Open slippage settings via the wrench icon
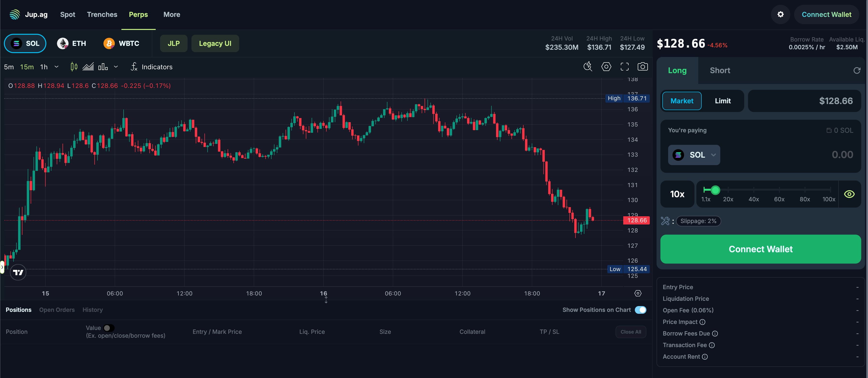Viewport: 868px width, 378px height. pyautogui.click(x=665, y=221)
